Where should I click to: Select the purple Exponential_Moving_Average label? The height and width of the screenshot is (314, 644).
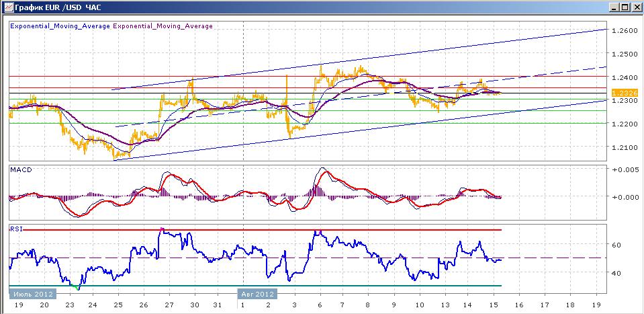pyautogui.click(x=163, y=26)
